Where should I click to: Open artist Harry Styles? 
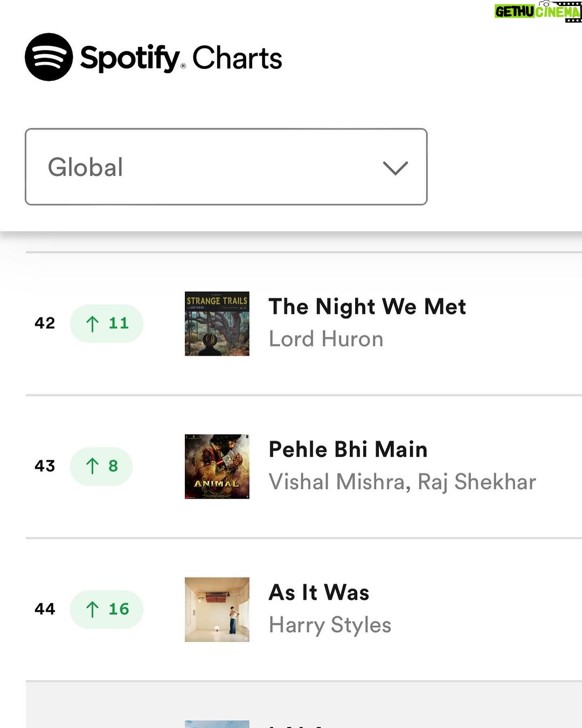[330, 625]
